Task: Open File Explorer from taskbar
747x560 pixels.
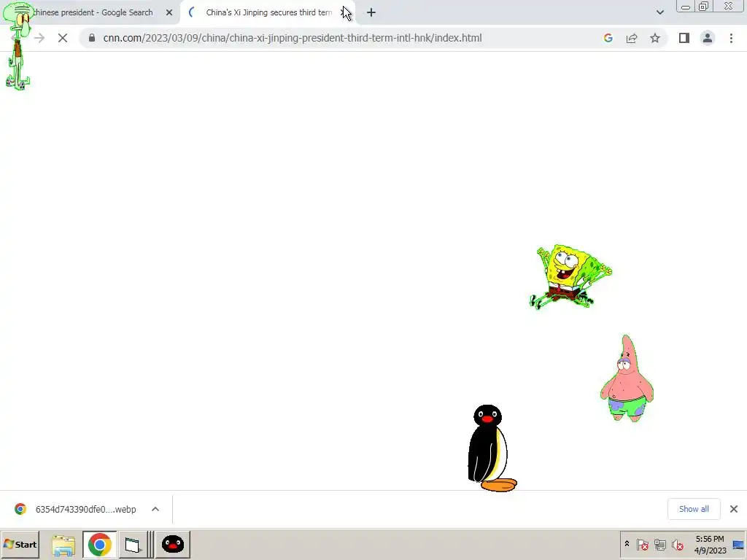Action: coord(63,545)
